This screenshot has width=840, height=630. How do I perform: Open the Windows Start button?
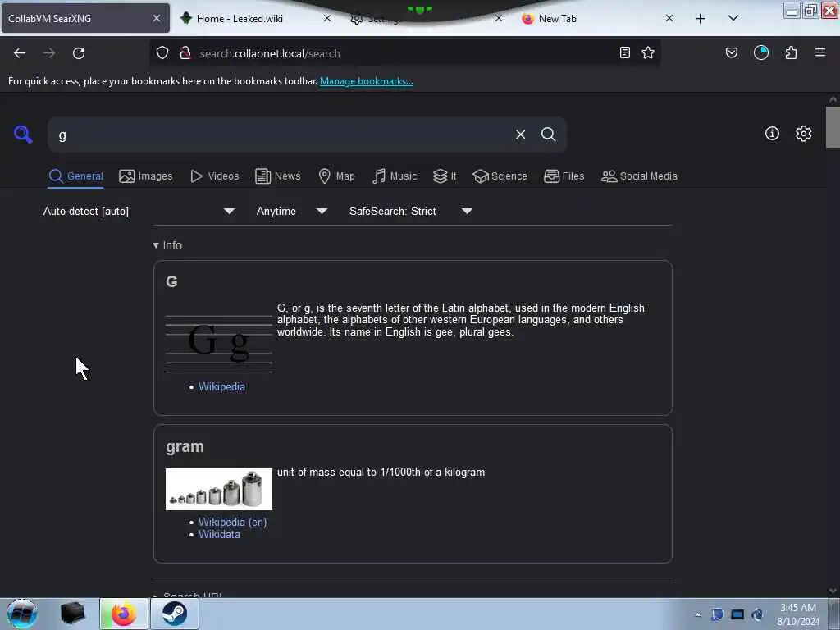[x=22, y=614]
